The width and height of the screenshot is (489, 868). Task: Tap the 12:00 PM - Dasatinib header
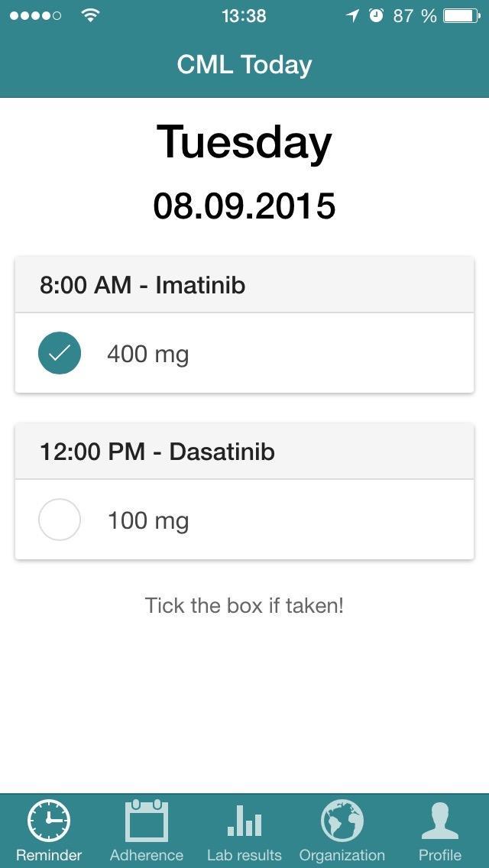pos(157,452)
